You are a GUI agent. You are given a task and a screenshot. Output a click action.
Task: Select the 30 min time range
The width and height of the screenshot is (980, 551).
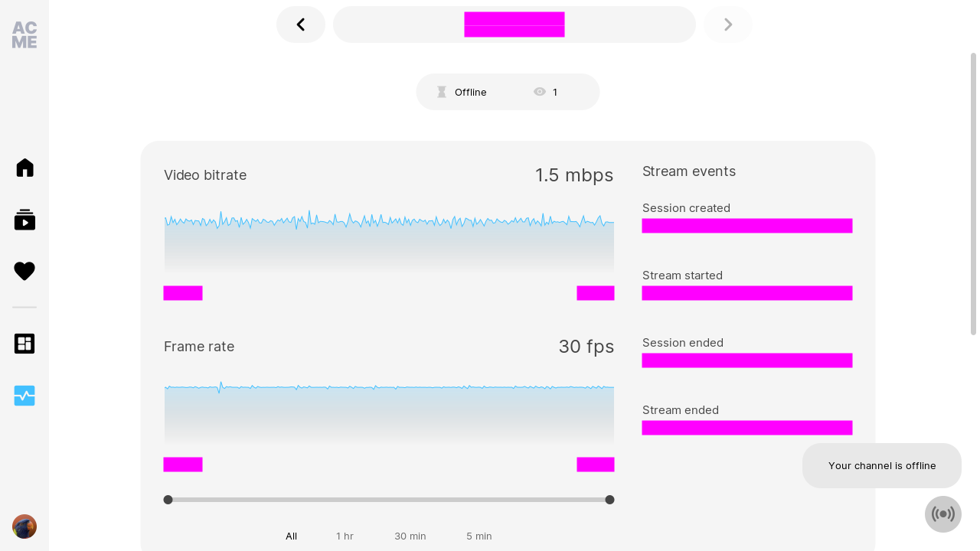410,536
